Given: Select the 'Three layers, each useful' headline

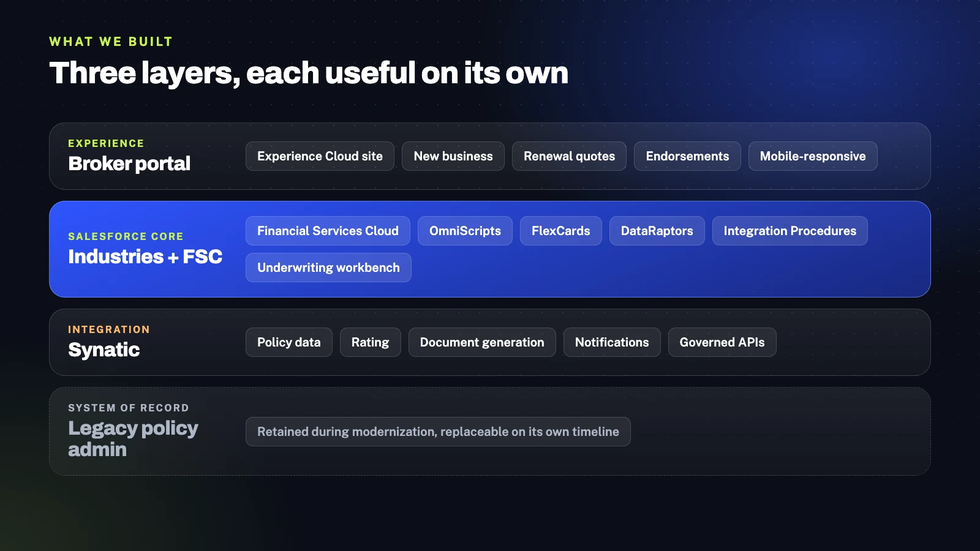Looking at the screenshot, I should pos(309,73).
